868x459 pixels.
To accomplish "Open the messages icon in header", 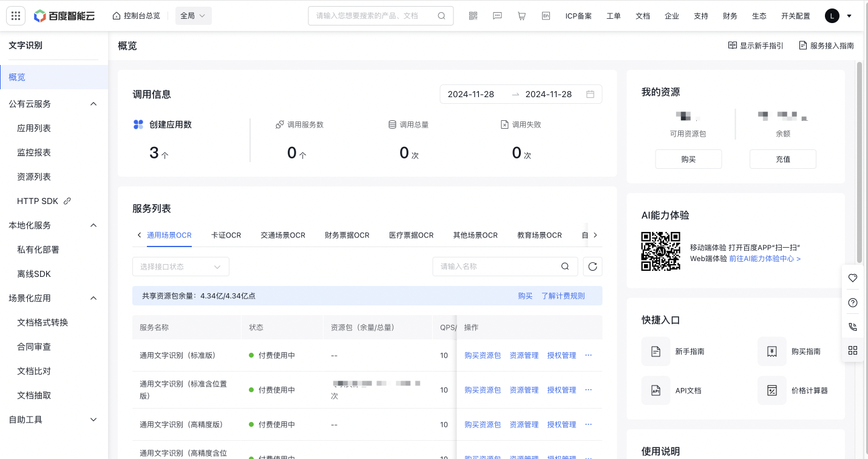I will [498, 16].
